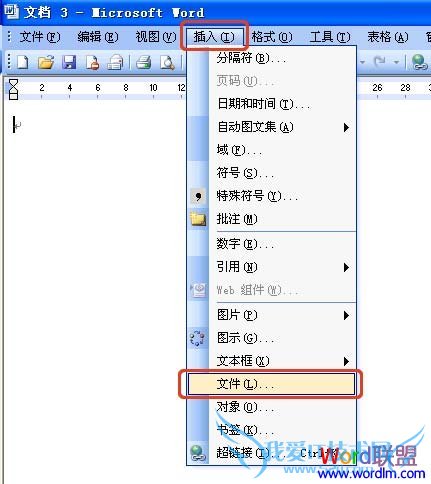Open a file with the Open folder icon

coord(46,62)
